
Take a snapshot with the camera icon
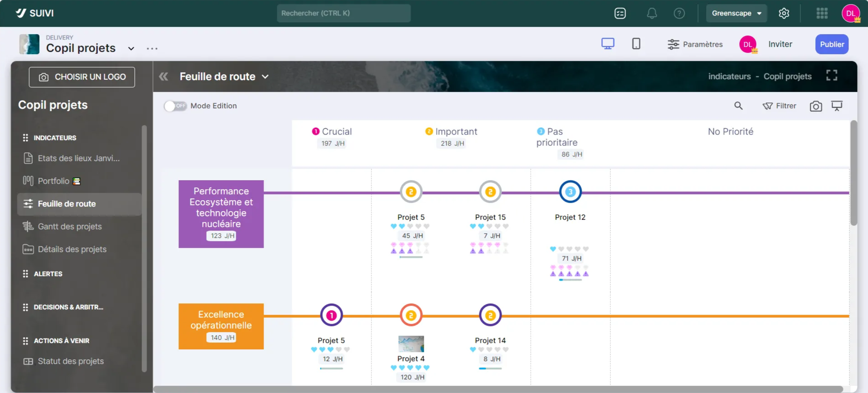coord(816,106)
